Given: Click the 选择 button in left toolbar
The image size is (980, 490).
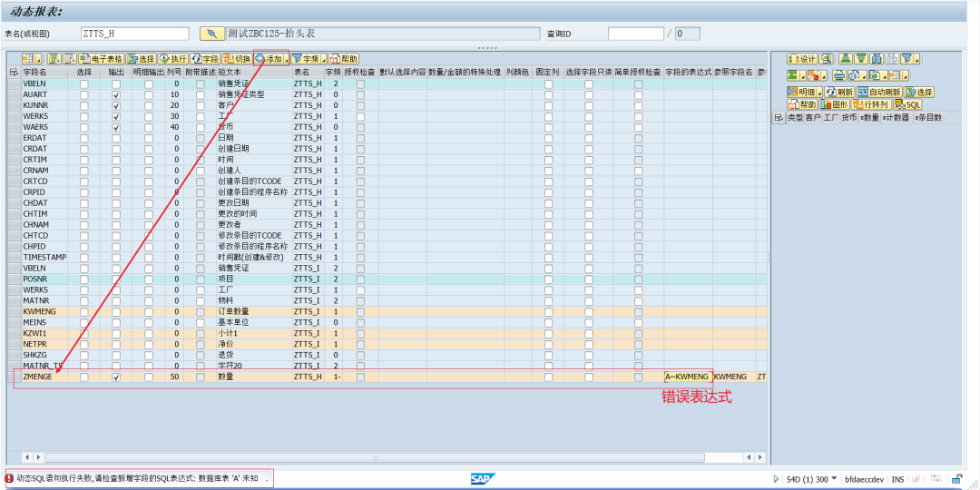Looking at the screenshot, I should point(142,59).
